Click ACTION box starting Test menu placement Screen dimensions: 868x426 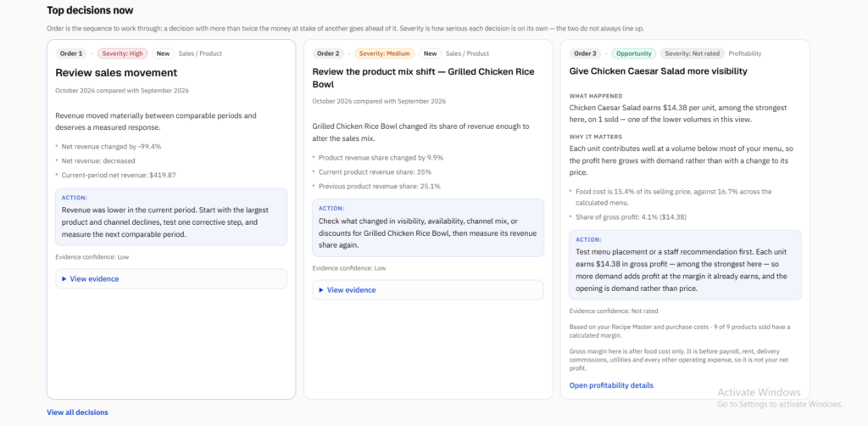tap(685, 265)
